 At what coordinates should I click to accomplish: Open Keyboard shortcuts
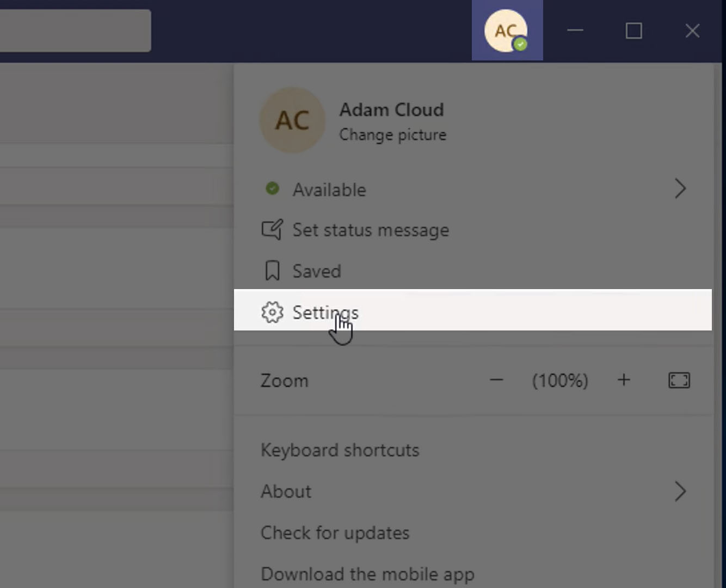pyautogui.click(x=340, y=450)
